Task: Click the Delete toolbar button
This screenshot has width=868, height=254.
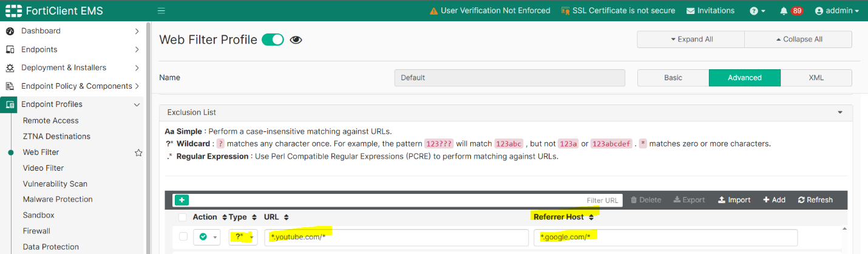Action: (646, 200)
